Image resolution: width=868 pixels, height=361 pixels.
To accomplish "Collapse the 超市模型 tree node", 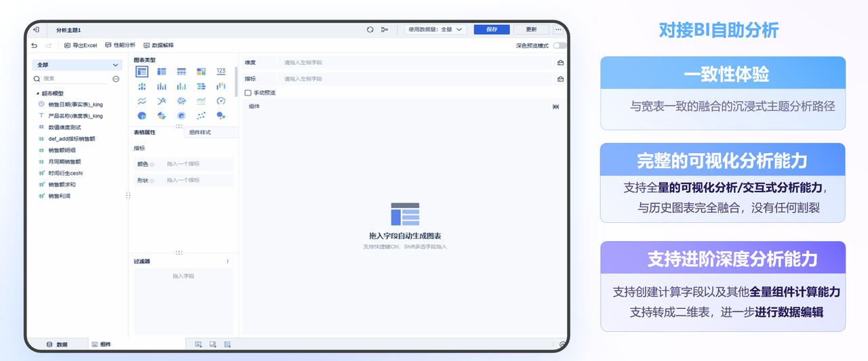I will coord(37,93).
